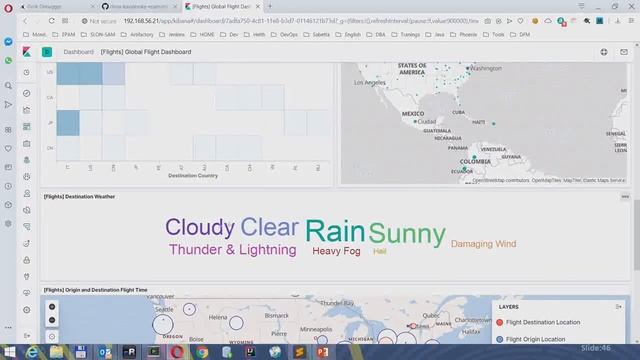Click the clock Recently viewed icon in sidebar
This screenshot has width=640, height=360.
coord(27,73)
